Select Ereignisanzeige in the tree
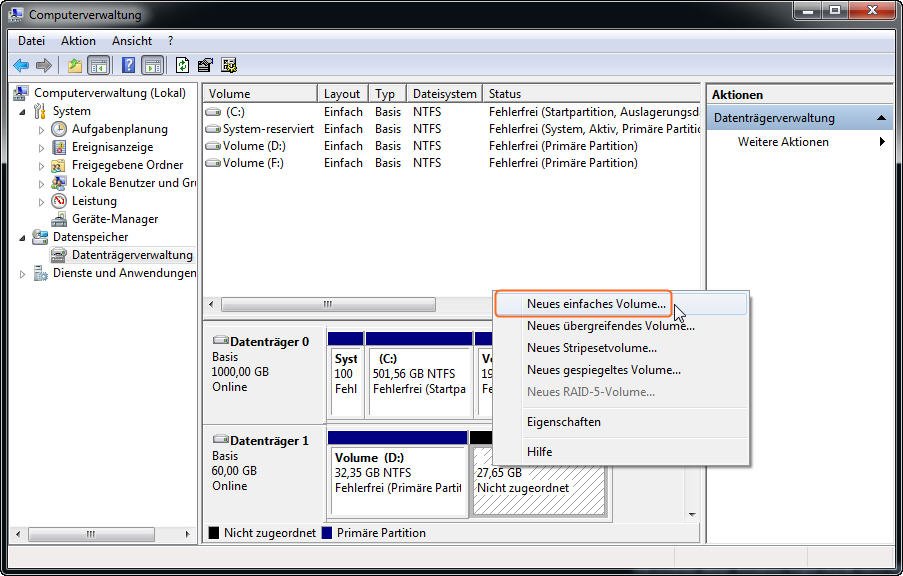Screen dimensions: 903x576 (111, 147)
